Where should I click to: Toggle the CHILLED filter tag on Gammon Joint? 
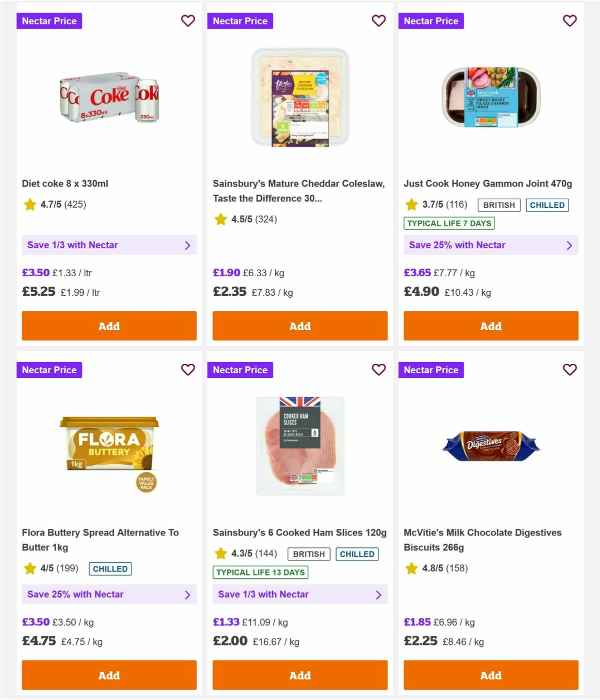tap(547, 205)
